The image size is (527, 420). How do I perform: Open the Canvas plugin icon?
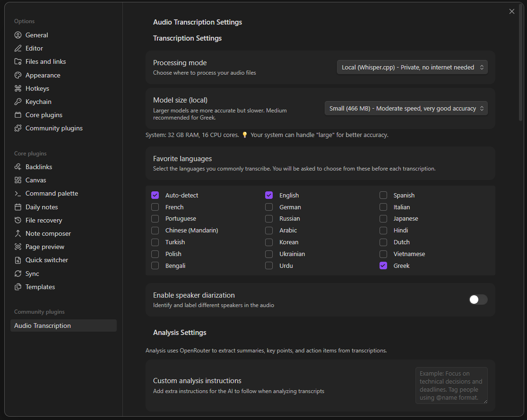point(19,180)
